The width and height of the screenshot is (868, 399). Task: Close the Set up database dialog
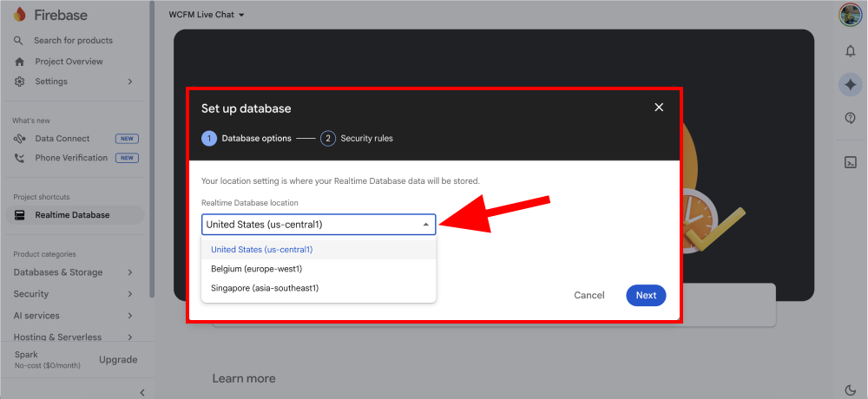tap(659, 108)
